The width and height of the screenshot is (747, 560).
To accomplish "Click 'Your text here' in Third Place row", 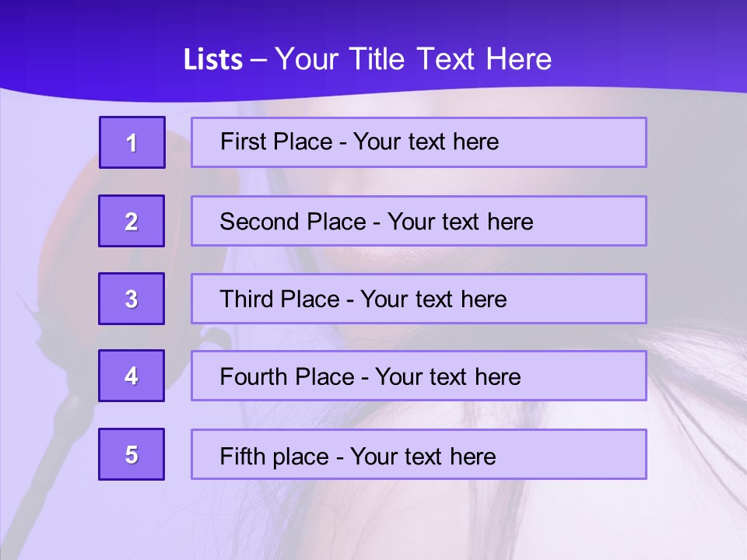I will (433, 299).
